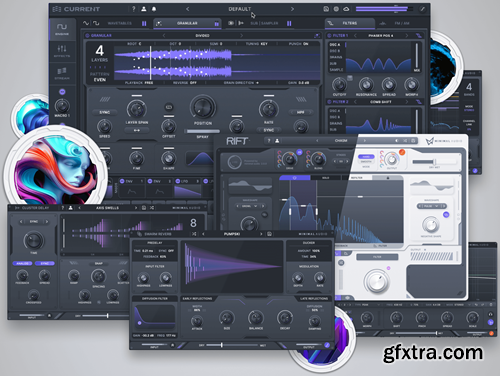500x376 pixels.
Task: Select the highlighted purple tab above Rift's graph
Action: pyautogui.click(x=295, y=178)
